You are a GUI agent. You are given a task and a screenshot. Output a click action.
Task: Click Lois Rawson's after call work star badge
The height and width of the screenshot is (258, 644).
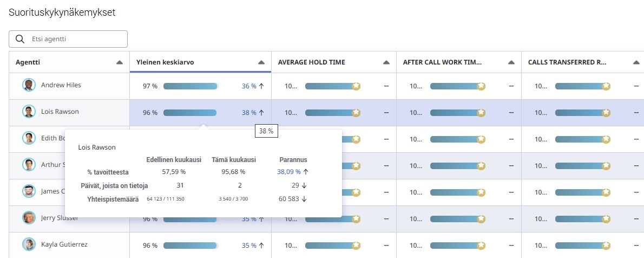[x=481, y=113]
